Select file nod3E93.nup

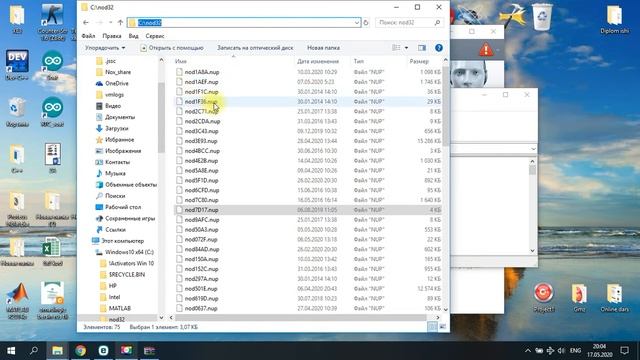201,141
